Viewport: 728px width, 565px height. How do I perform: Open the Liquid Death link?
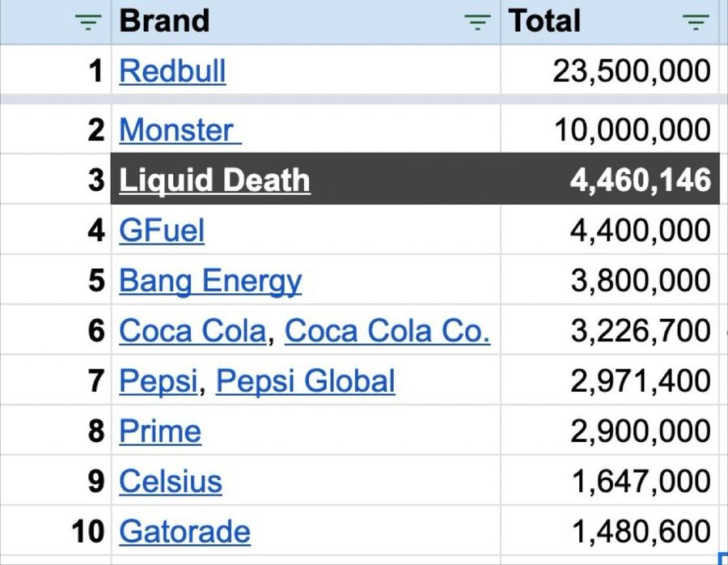pyautogui.click(x=214, y=181)
